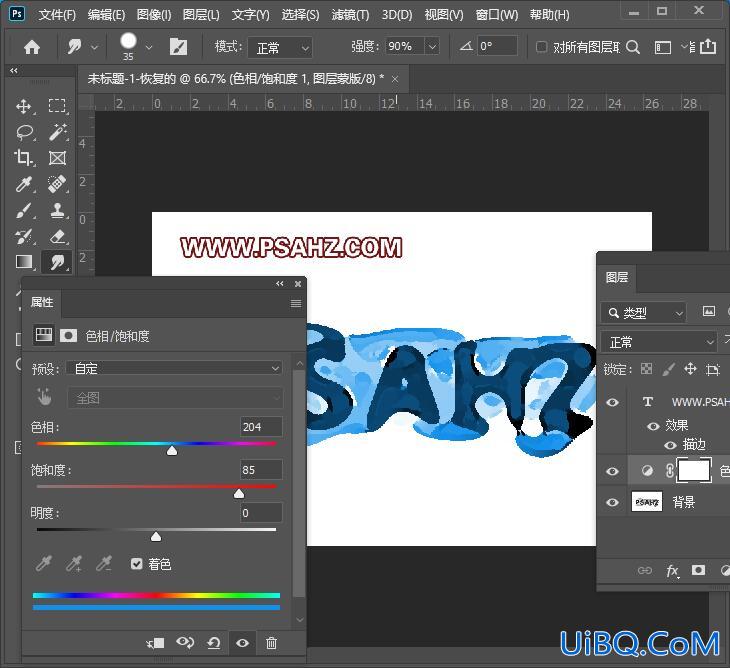This screenshot has width=730, height=668.
Task: Open the 滤镜(T) menu
Action: click(351, 15)
